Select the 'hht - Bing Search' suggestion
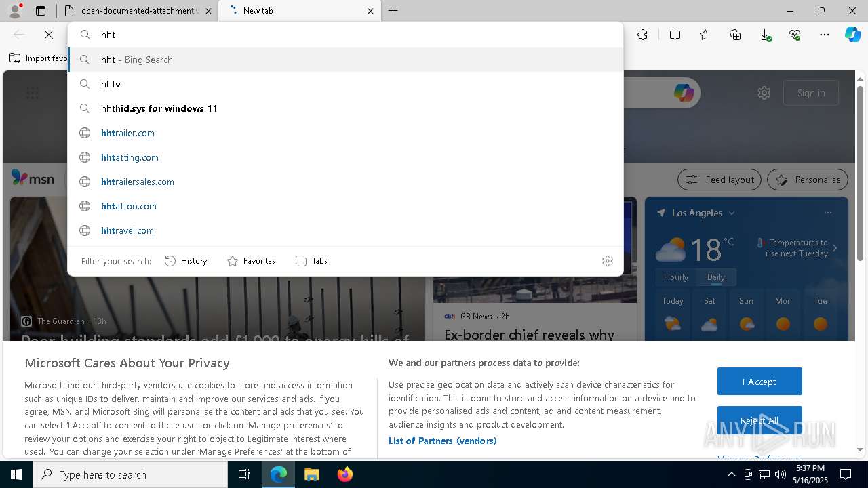The image size is (868, 488). (x=345, y=60)
